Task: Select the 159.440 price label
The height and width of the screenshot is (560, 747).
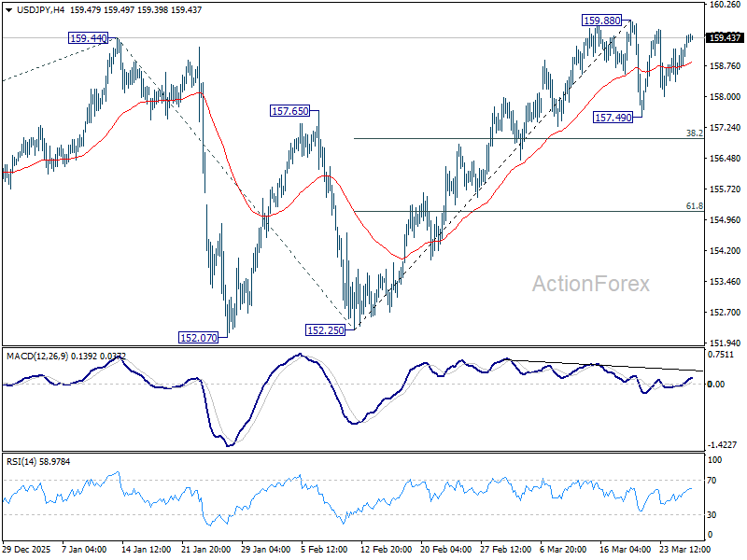Action: point(88,38)
